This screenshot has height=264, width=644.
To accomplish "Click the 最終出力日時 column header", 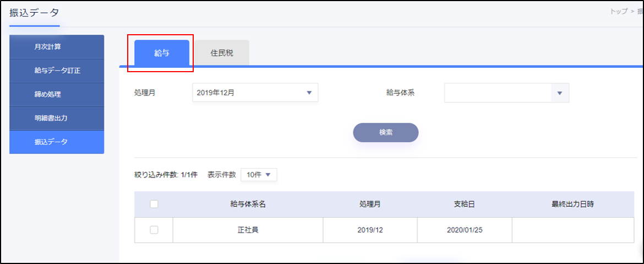I will point(572,204).
